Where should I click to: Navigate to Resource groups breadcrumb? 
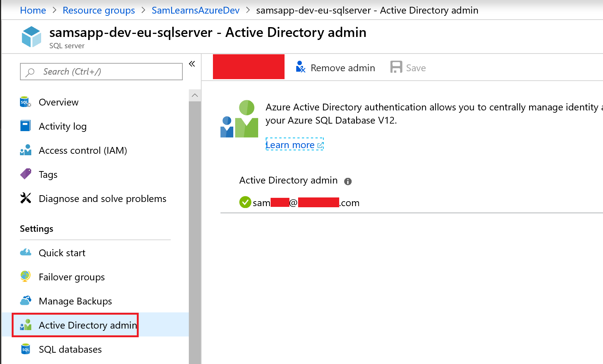click(99, 10)
